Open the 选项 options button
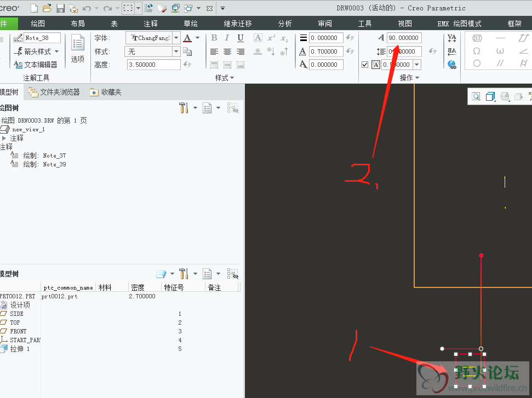The height and width of the screenshot is (398, 532). click(78, 49)
